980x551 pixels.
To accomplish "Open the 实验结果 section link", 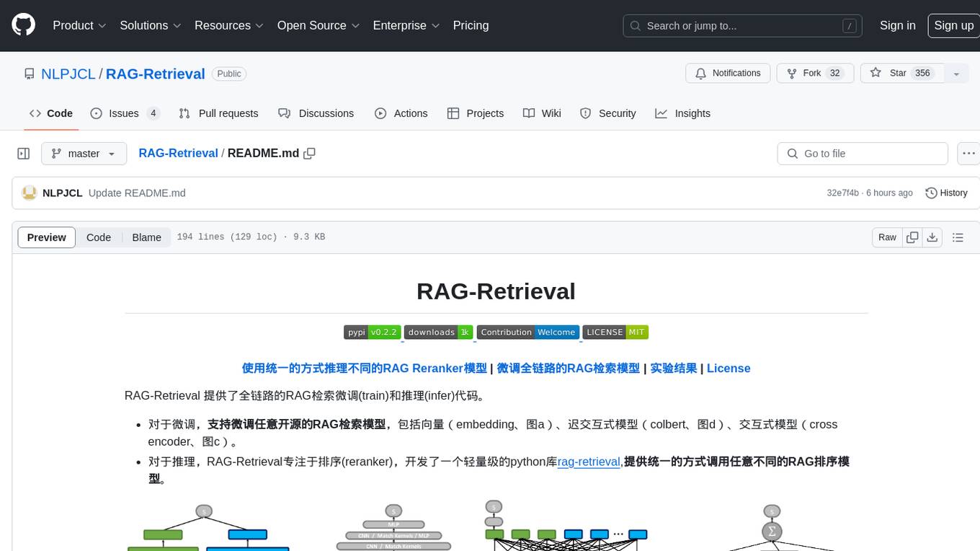I will [x=674, y=368].
